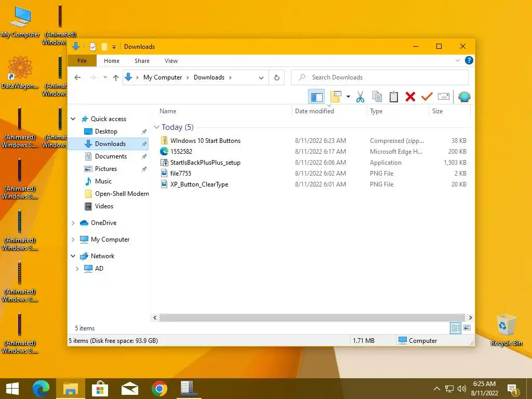The height and width of the screenshot is (399, 532).
Task: Expand the chevron after Downloads in address bar
Action: 230,77
